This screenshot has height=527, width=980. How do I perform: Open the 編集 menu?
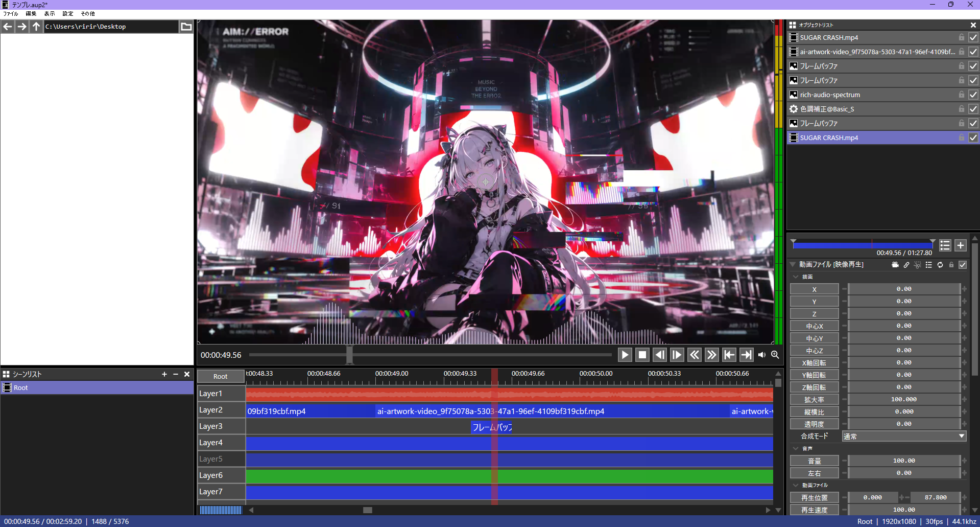31,14
